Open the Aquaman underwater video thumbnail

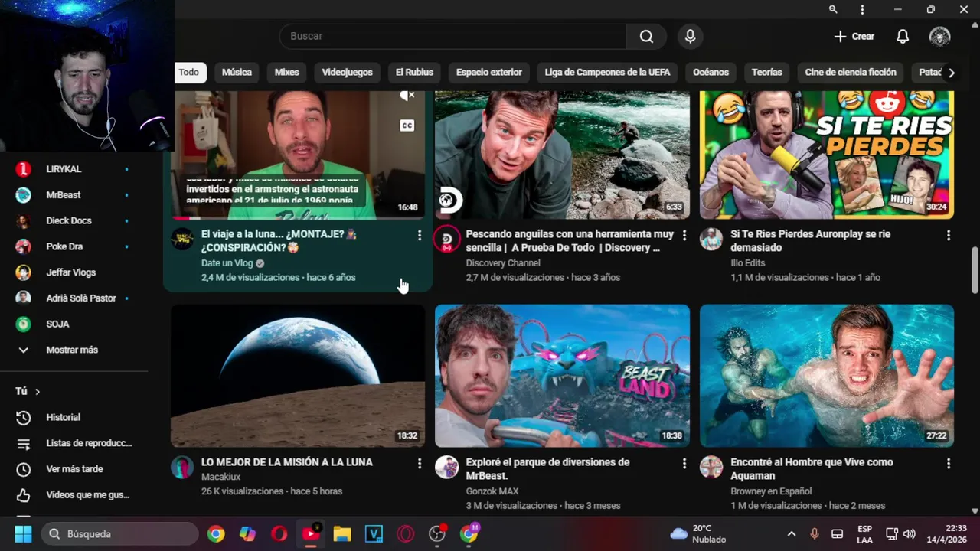827,376
